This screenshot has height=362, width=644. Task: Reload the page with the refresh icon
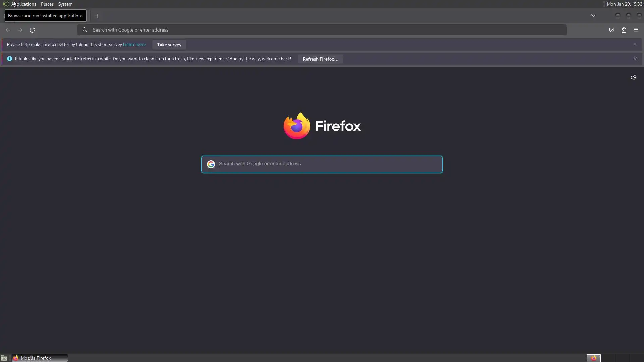point(32,30)
